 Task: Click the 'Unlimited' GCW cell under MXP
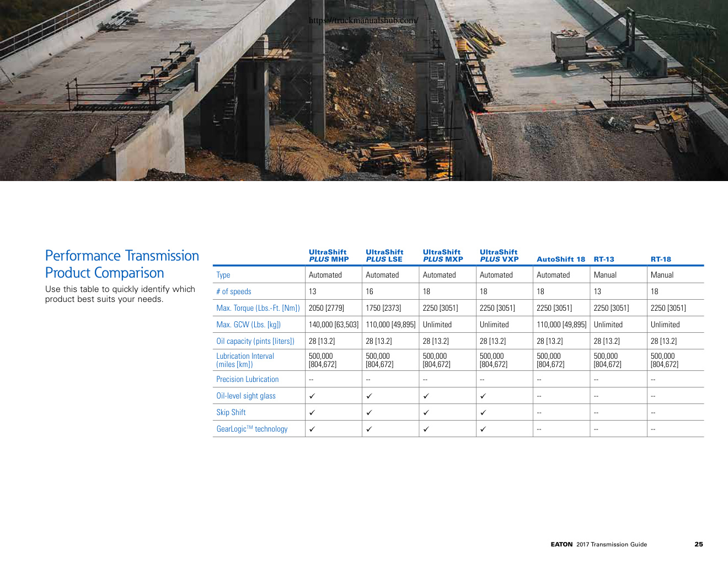437,325
